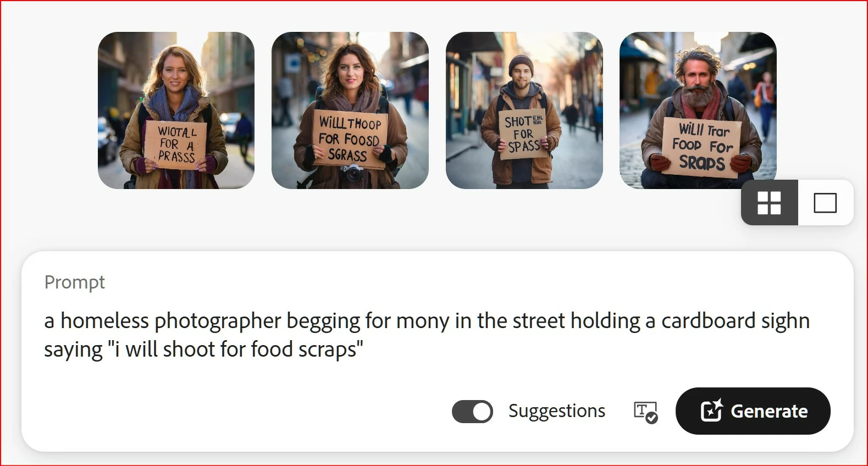868x466 pixels.
Task: Click the sparkle icon inside Generate button
Action: click(712, 410)
